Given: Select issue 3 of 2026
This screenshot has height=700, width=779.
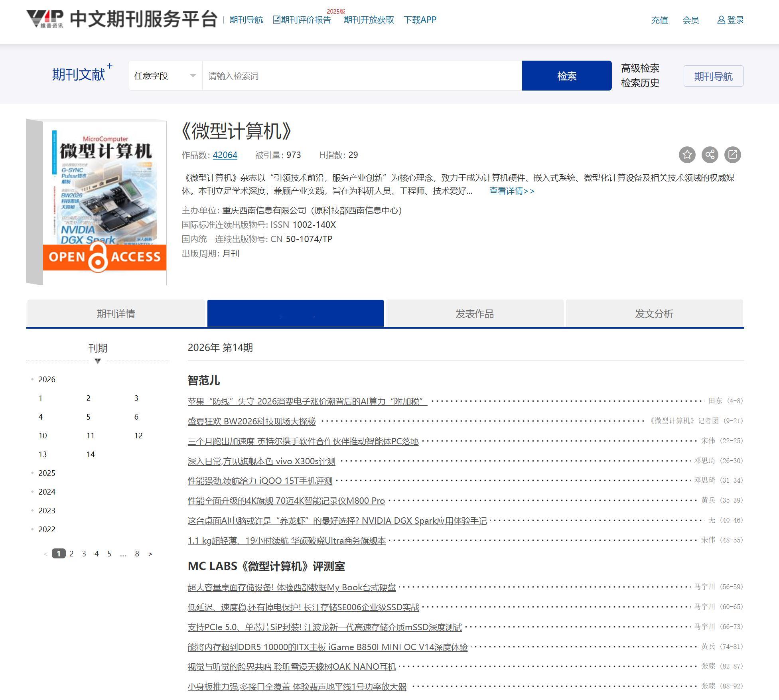Looking at the screenshot, I should click(x=136, y=398).
